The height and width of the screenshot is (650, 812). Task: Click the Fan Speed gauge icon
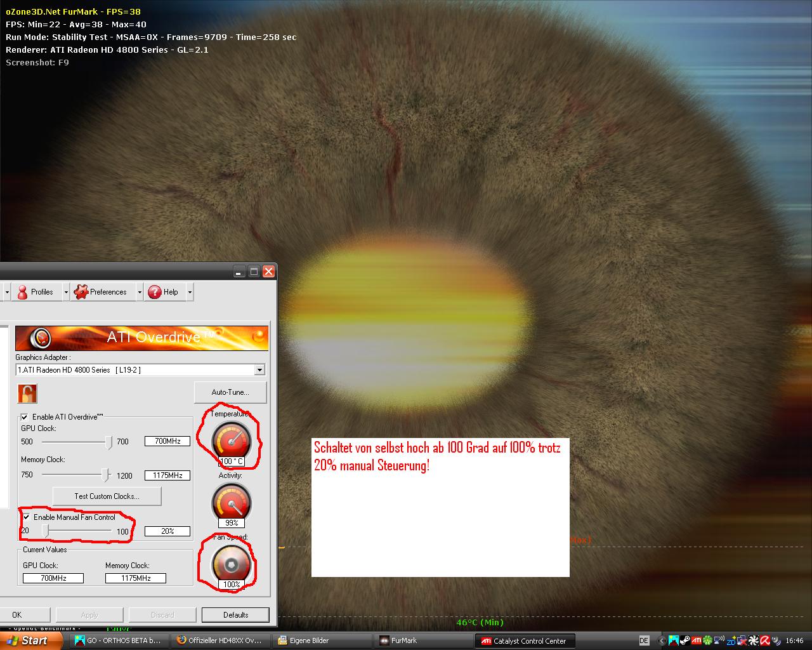[232, 563]
